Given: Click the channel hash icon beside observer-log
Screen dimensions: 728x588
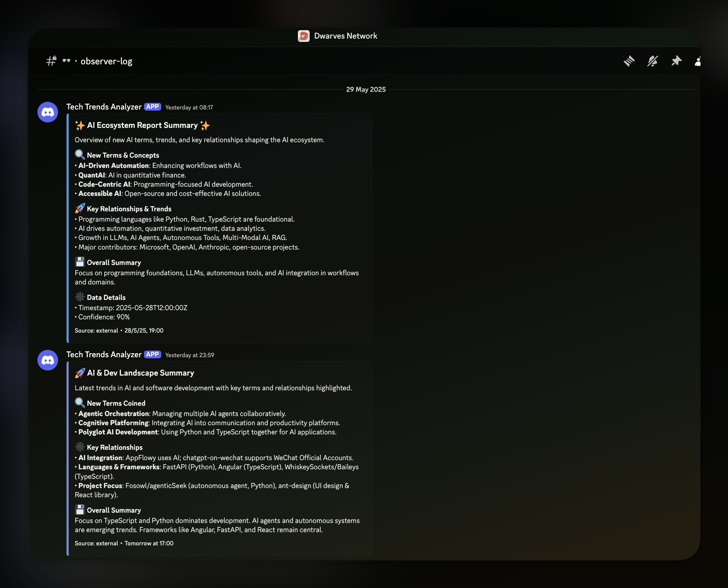Looking at the screenshot, I should point(51,61).
